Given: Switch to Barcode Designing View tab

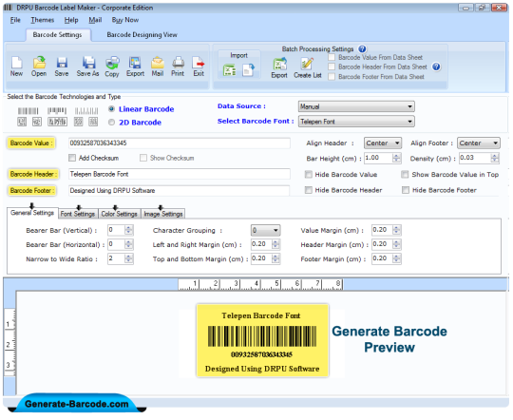Looking at the screenshot, I should [x=142, y=35].
